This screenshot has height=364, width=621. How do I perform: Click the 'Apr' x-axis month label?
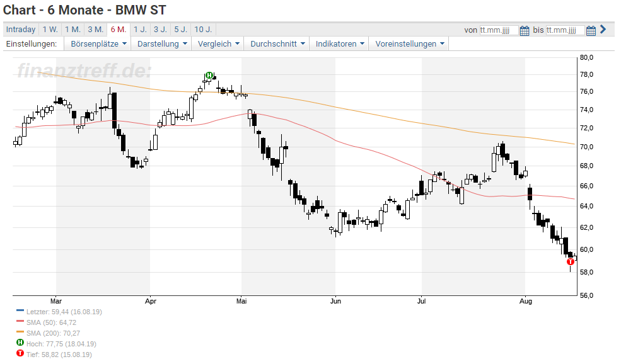pyautogui.click(x=151, y=301)
